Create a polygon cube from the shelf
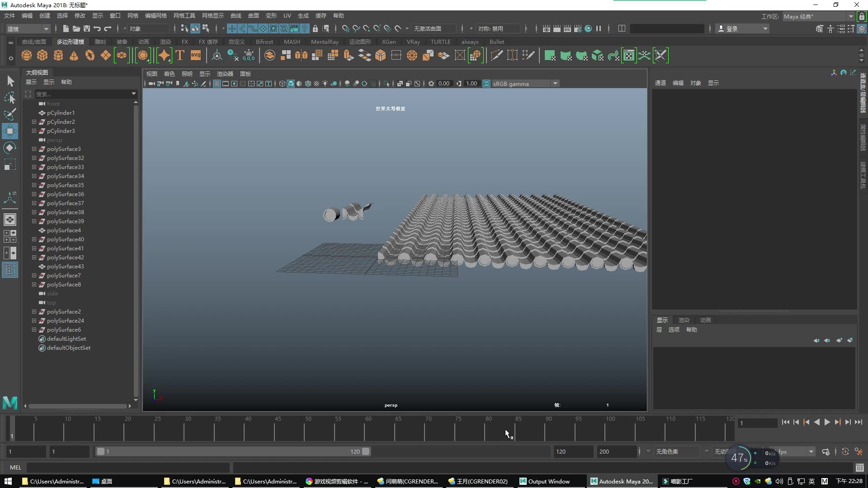This screenshot has width=868, height=488. (42, 56)
